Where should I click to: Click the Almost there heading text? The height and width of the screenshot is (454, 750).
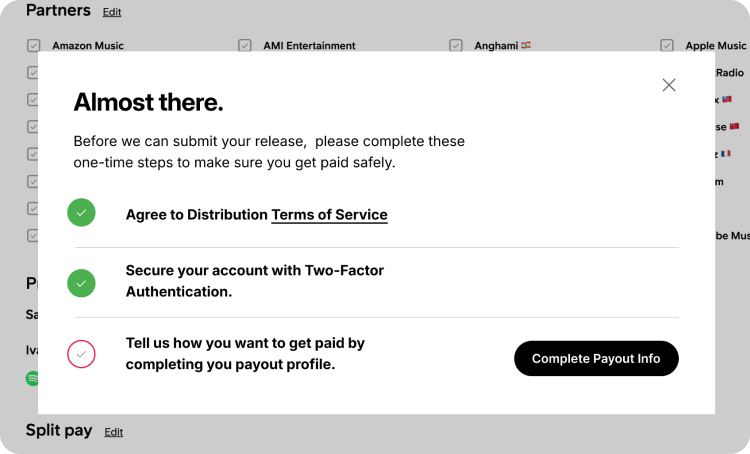[148, 102]
